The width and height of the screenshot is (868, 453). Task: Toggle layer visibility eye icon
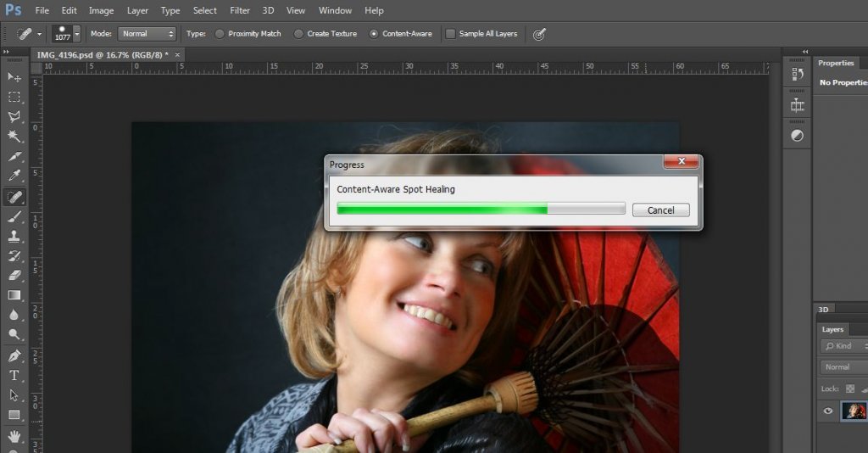click(x=828, y=411)
